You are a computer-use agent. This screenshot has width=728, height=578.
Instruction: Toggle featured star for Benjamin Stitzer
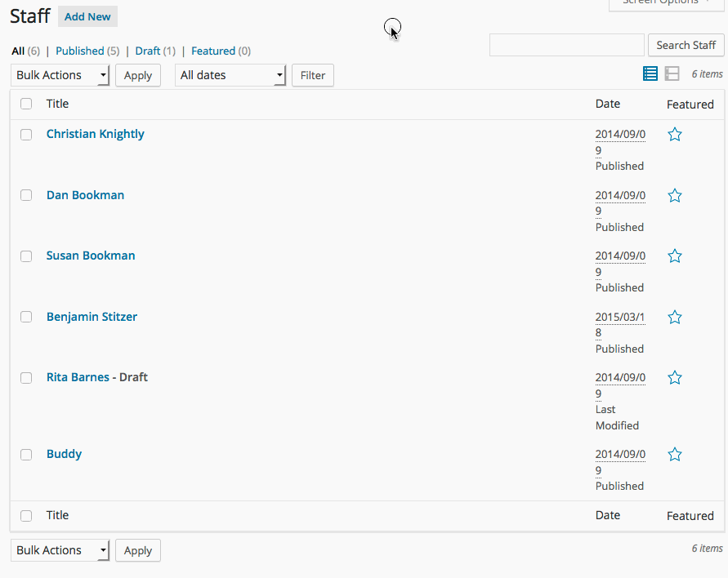675,318
